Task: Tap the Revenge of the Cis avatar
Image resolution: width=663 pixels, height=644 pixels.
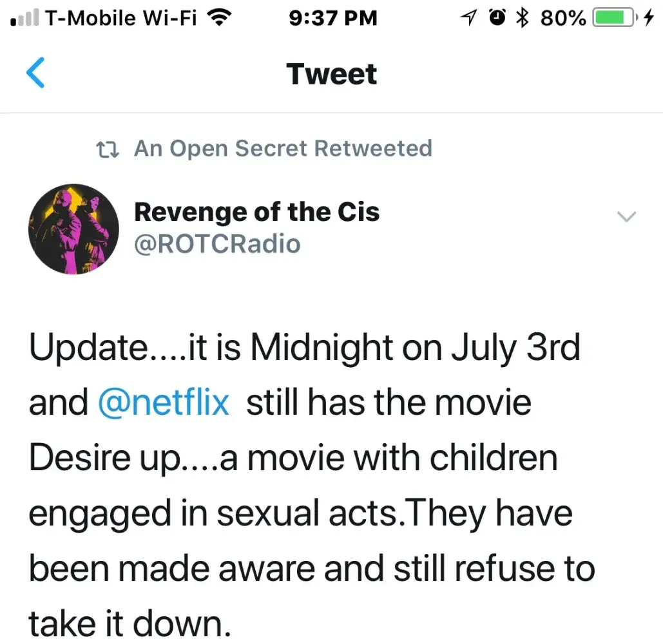Action: point(74,229)
